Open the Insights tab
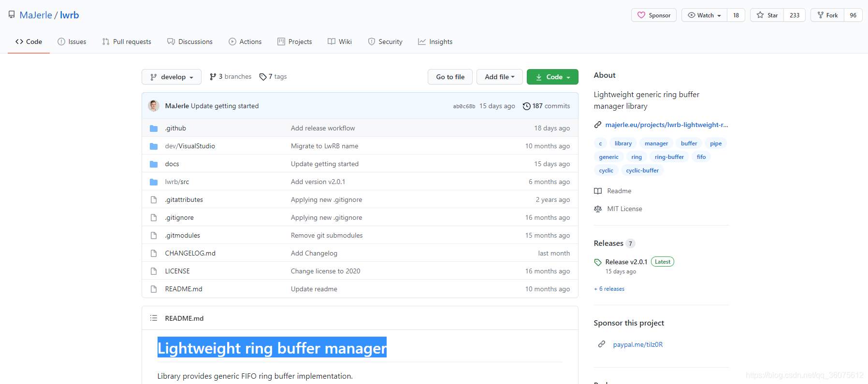 pos(435,42)
